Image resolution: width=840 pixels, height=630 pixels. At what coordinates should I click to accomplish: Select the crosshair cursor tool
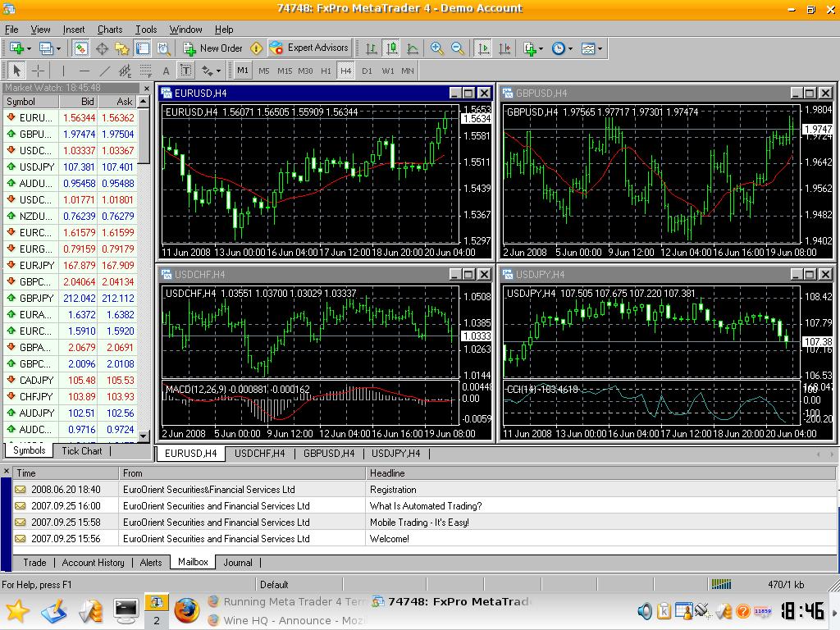38,71
